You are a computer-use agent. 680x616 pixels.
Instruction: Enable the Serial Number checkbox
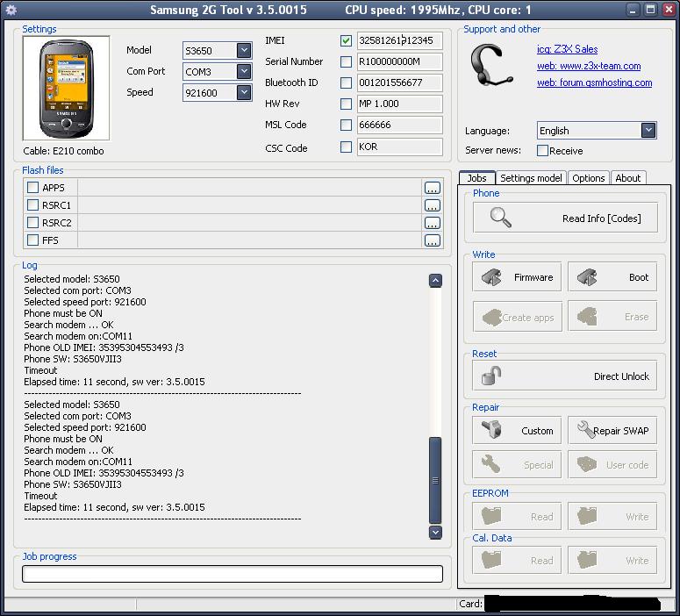tap(346, 61)
